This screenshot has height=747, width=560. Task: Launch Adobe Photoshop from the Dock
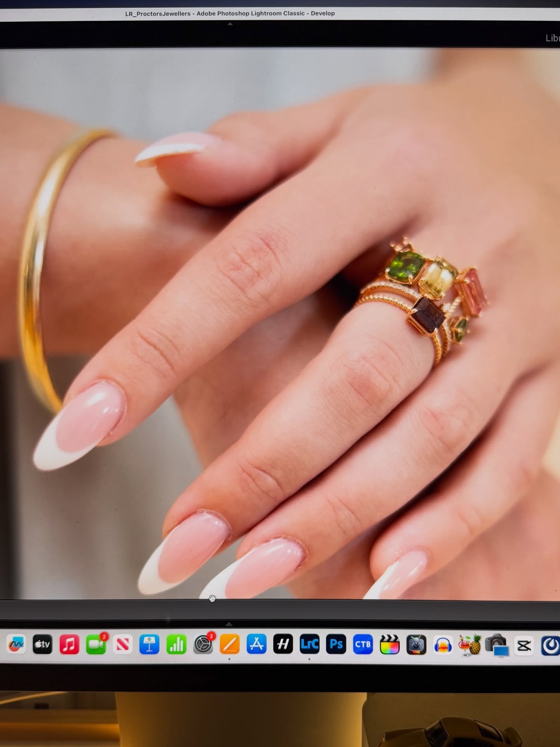(x=336, y=645)
